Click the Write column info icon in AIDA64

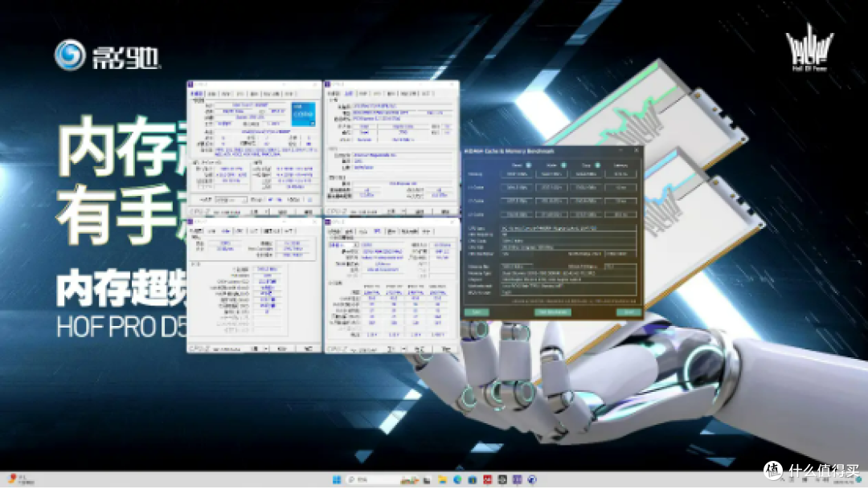563,165
